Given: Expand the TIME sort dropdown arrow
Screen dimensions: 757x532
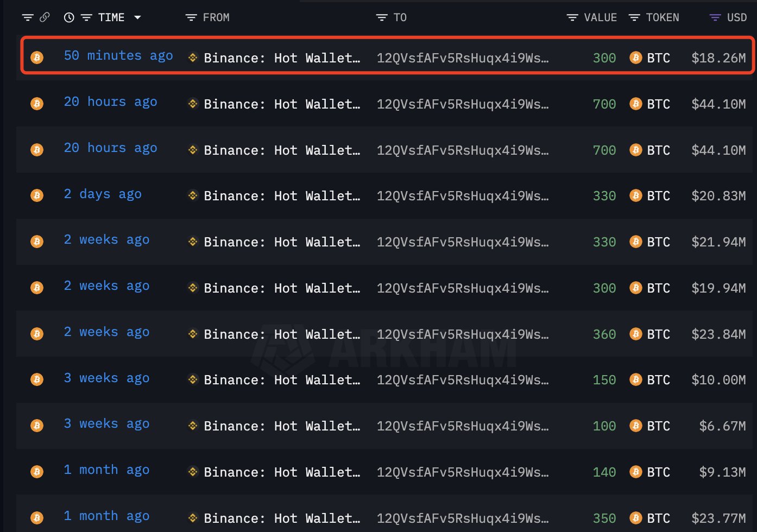Looking at the screenshot, I should click(x=137, y=17).
